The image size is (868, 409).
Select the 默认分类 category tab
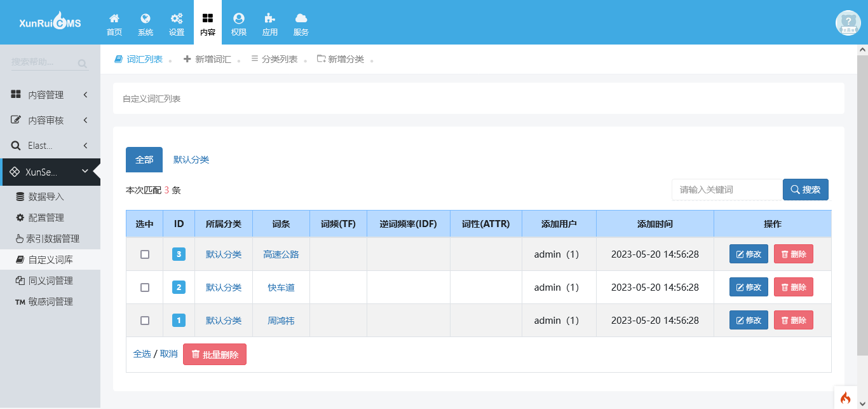point(191,160)
